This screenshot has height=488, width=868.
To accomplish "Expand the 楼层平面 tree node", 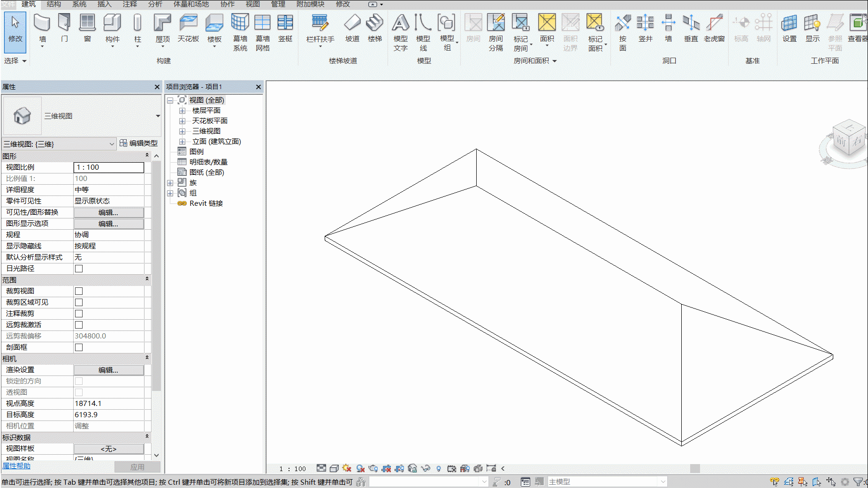I will point(182,111).
